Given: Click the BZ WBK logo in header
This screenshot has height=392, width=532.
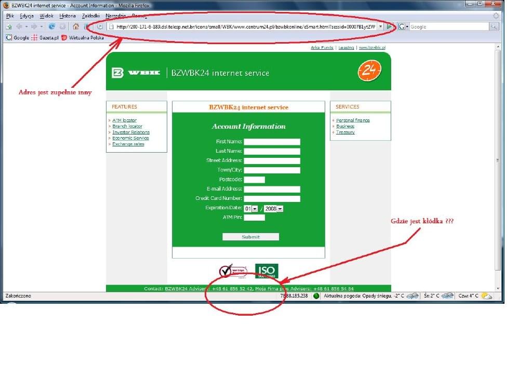Looking at the screenshot, I should (x=136, y=73).
